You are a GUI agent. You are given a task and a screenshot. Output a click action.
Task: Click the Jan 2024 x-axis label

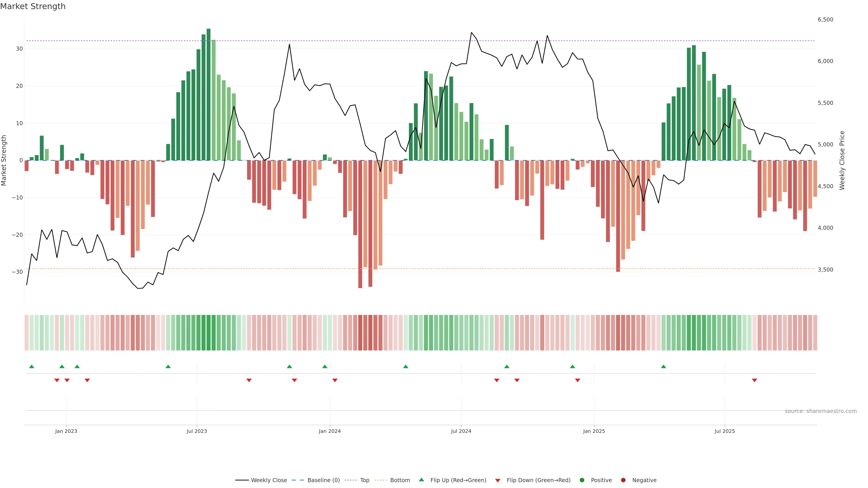pos(330,431)
